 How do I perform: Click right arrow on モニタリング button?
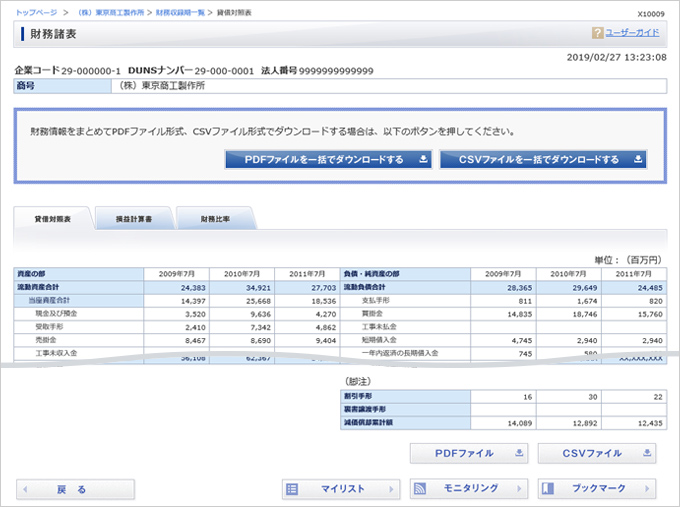point(519,489)
